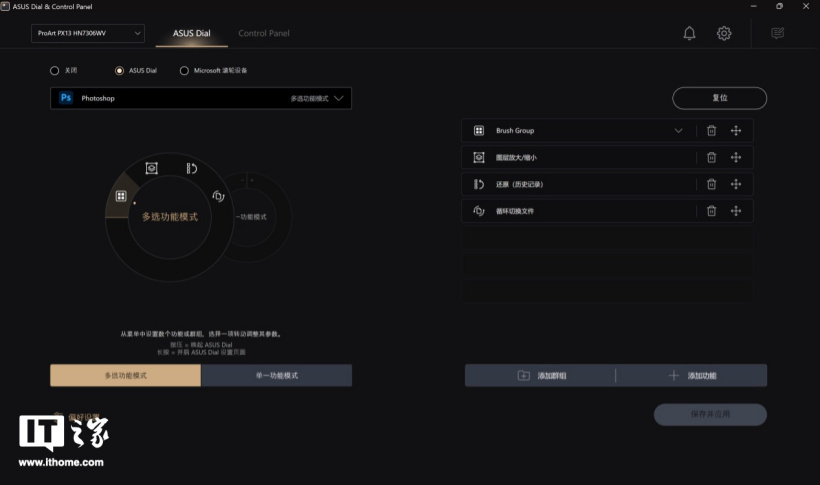Delete the 还原（历史记录）function
This screenshot has width=820, height=485.
click(x=711, y=184)
